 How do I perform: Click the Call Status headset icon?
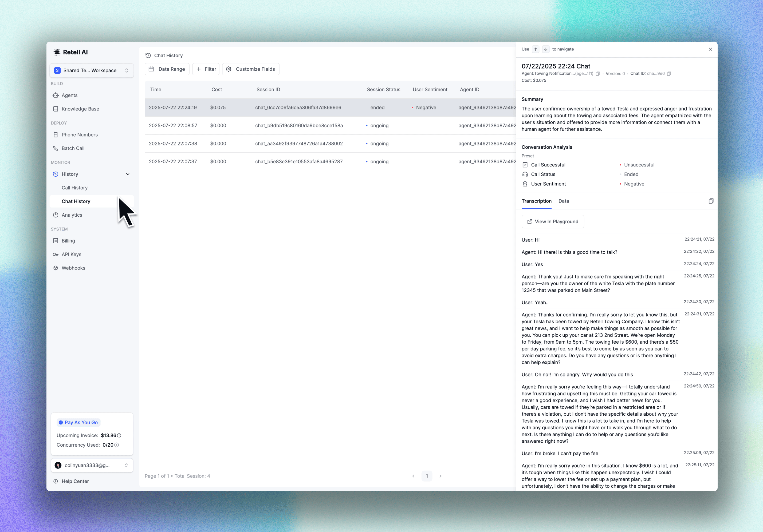[525, 175]
